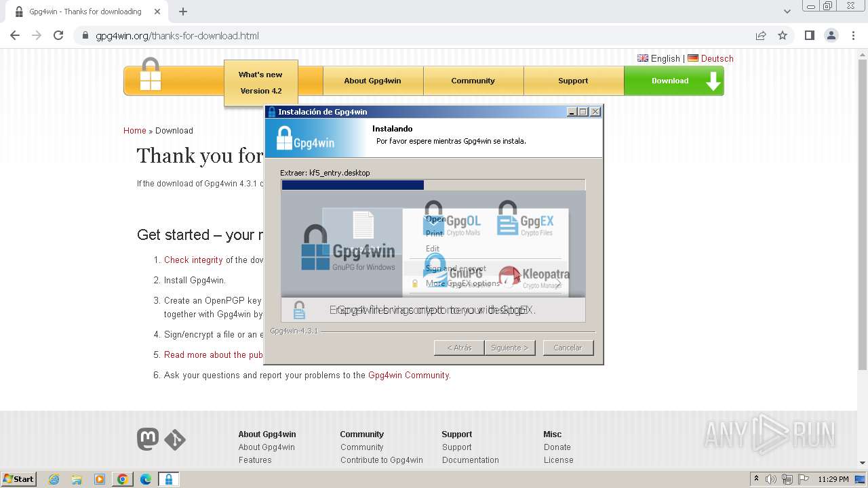Open footer Contribute to Gpg4win link
This screenshot has height=488, width=868.
[x=382, y=460]
